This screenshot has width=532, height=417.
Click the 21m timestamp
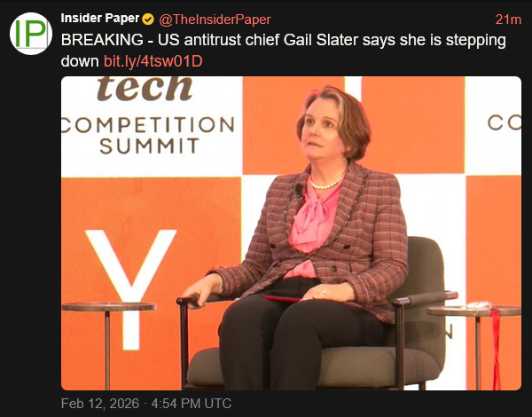(x=508, y=20)
